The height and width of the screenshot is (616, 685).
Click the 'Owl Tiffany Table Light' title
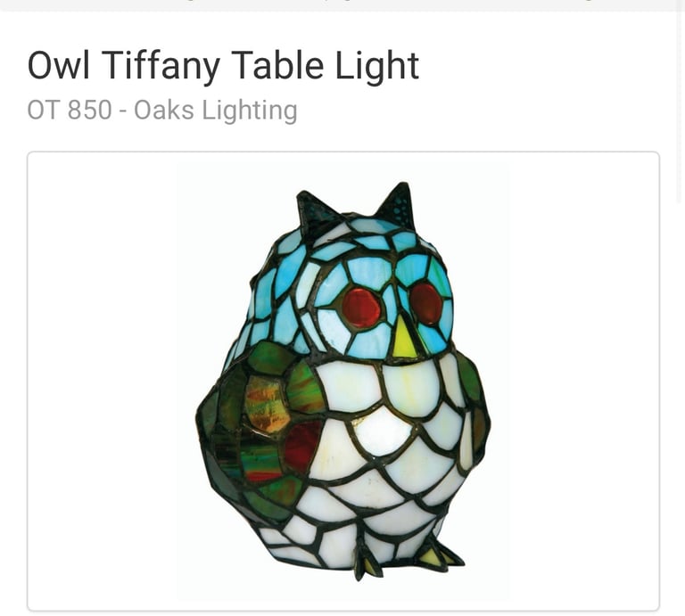223,65
